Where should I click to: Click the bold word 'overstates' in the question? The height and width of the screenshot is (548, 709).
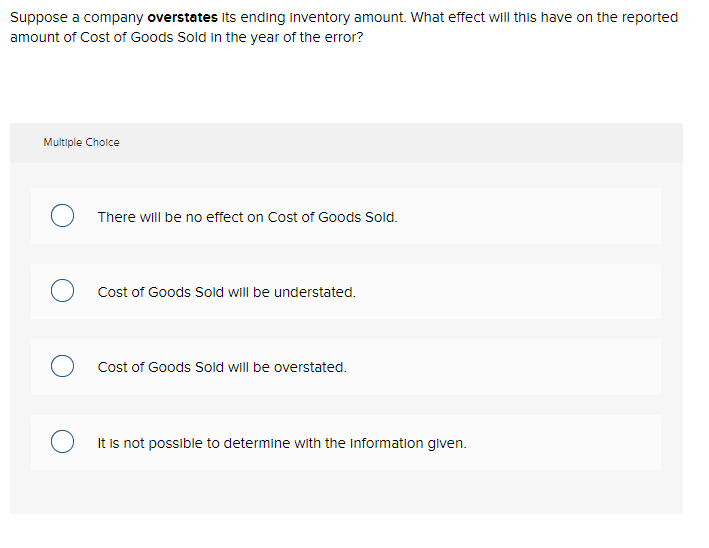[x=184, y=17]
